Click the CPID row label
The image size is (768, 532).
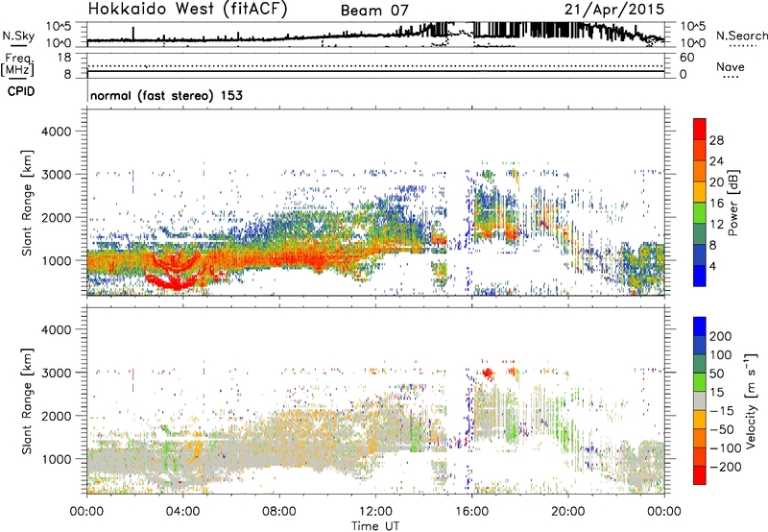point(21,91)
